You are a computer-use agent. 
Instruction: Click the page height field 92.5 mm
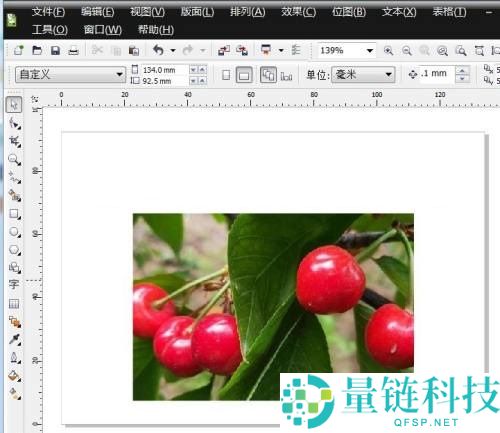[x=164, y=81]
